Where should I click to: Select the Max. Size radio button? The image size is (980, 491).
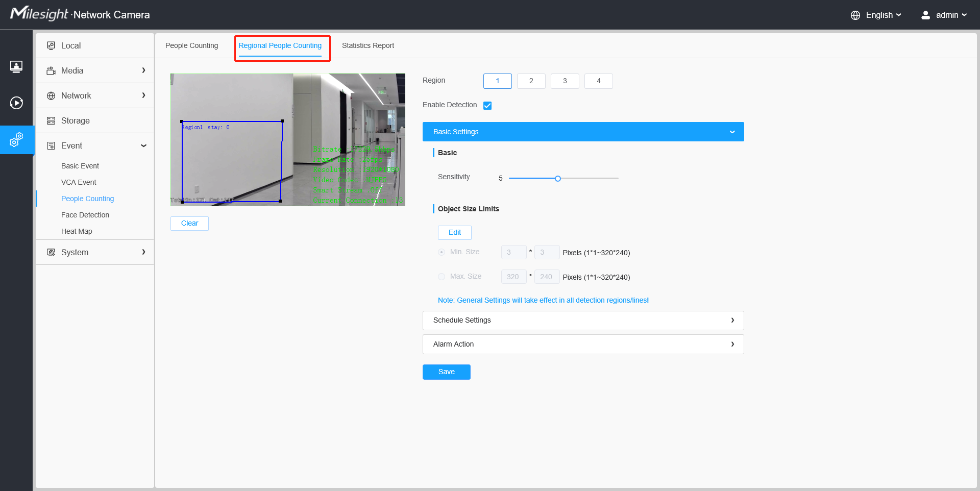click(442, 277)
